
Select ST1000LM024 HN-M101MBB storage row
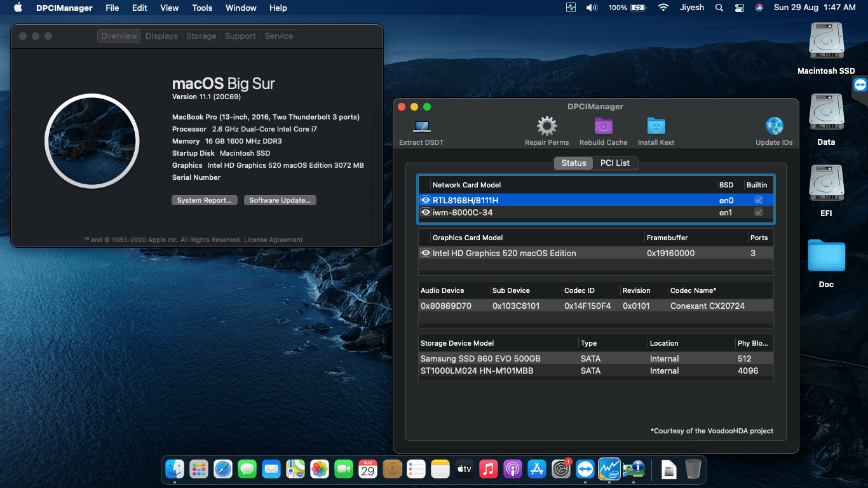click(596, 370)
